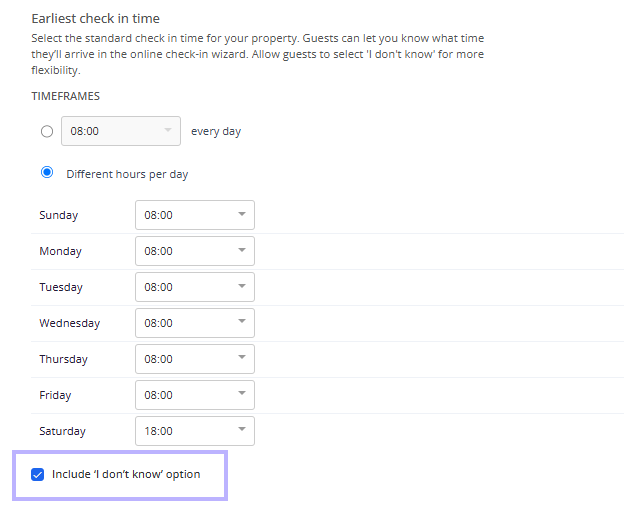Open Wednesday check-in time dropdown
The height and width of the screenshot is (510, 624).
tap(195, 323)
